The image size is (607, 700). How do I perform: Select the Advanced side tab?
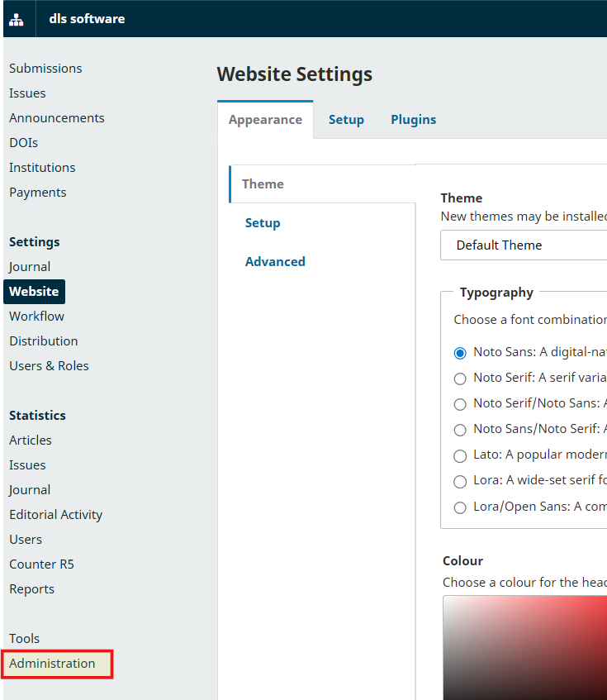point(275,262)
